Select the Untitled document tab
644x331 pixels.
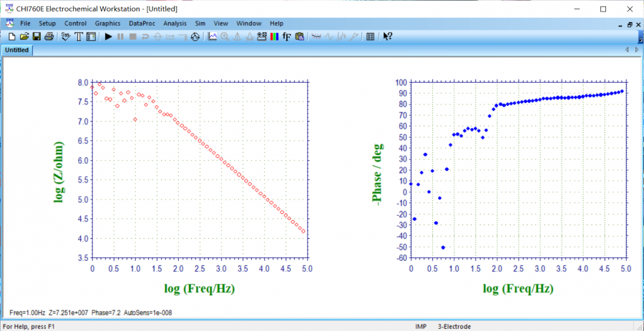click(x=16, y=50)
